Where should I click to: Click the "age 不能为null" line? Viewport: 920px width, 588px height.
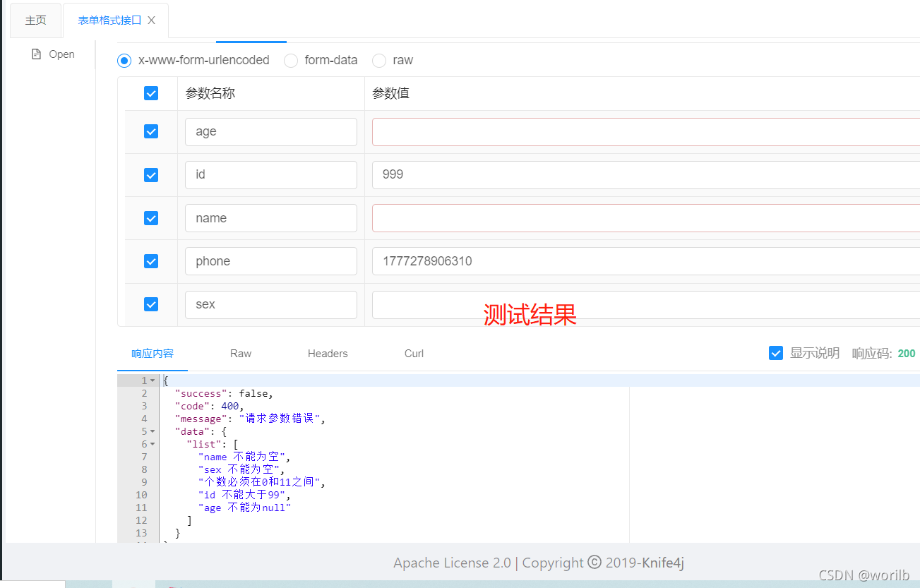(244, 508)
